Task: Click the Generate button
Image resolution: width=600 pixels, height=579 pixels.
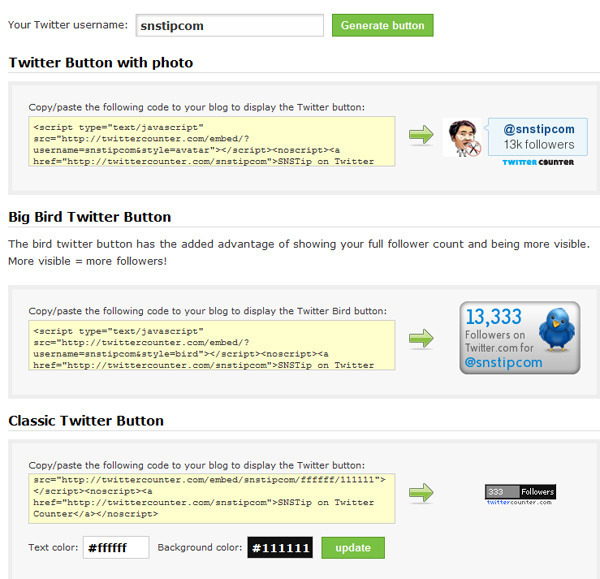Action: click(x=383, y=25)
